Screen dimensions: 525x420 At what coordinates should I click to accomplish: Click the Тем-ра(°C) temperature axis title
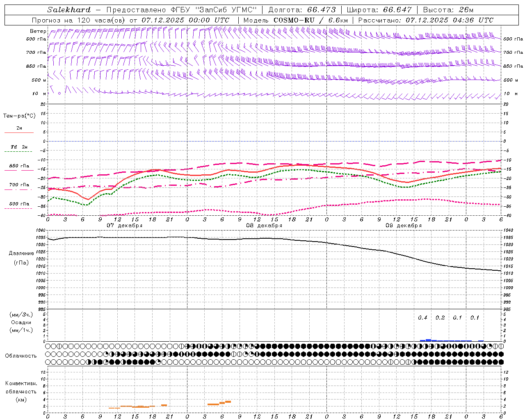pos(19,116)
